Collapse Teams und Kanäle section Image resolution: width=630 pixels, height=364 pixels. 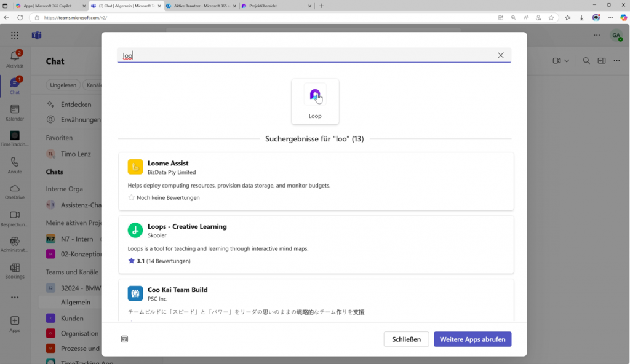coord(72,272)
